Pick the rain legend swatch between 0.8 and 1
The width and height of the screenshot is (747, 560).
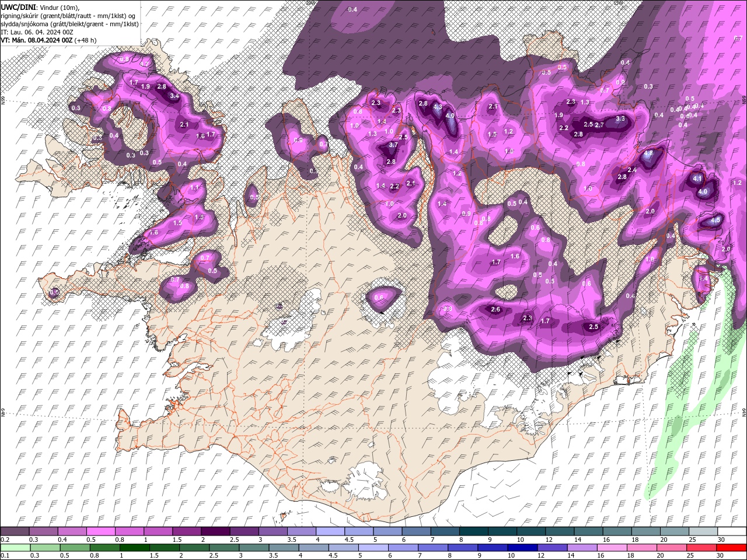[x=104, y=547]
